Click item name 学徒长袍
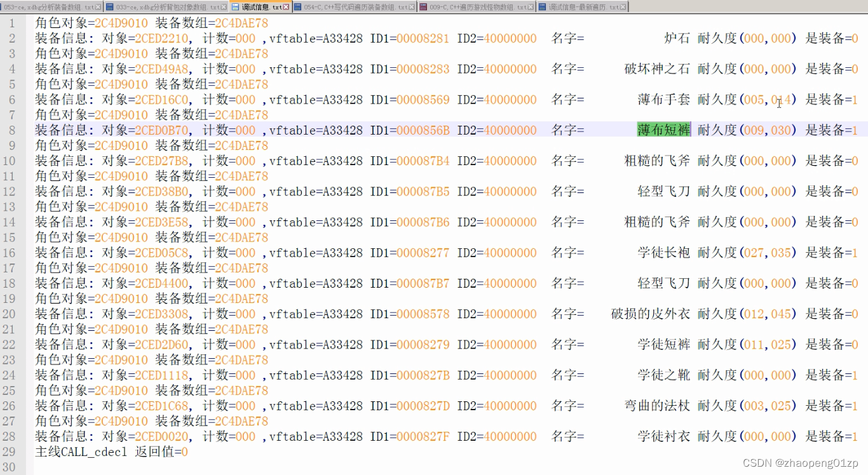Screen dimensions: 868x475 (x=664, y=253)
